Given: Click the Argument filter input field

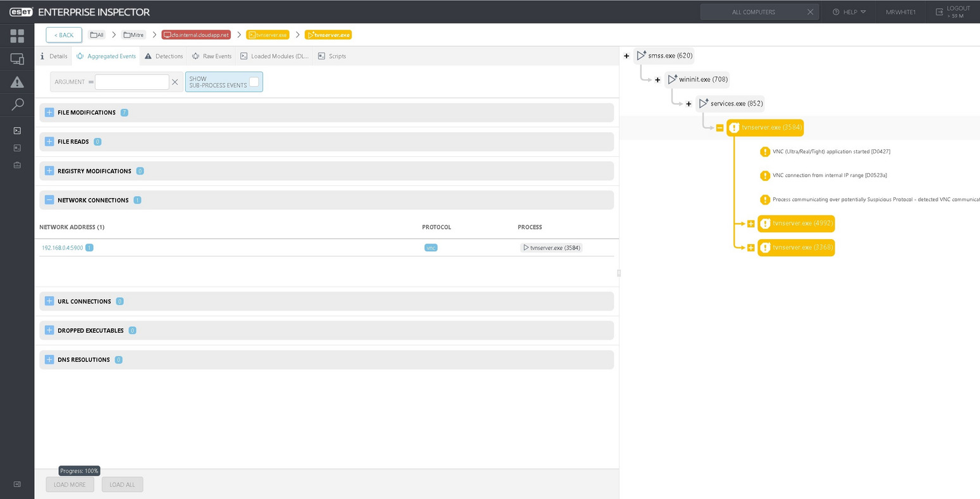Looking at the screenshot, I should 132,82.
